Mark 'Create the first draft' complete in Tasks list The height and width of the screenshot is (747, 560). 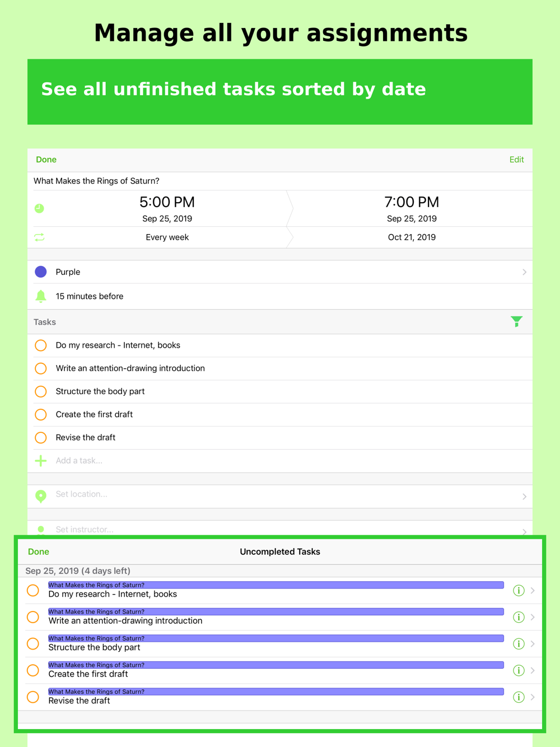(x=41, y=414)
